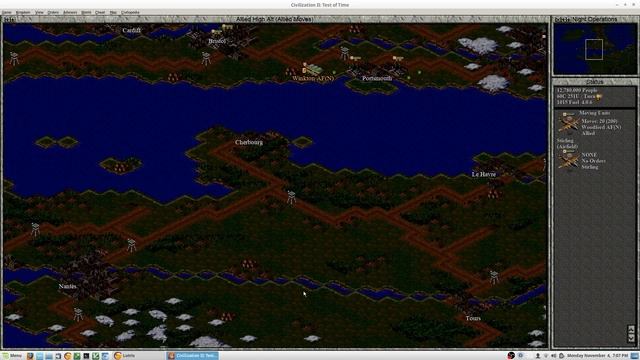The width and height of the screenshot is (640, 360).
Task: Click the small island unit west of Cherbourg
Action: point(120,167)
